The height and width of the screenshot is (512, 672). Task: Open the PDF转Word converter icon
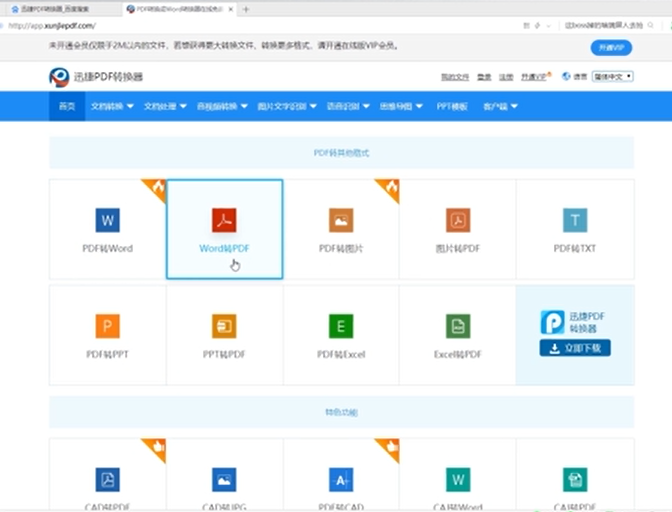tap(108, 220)
